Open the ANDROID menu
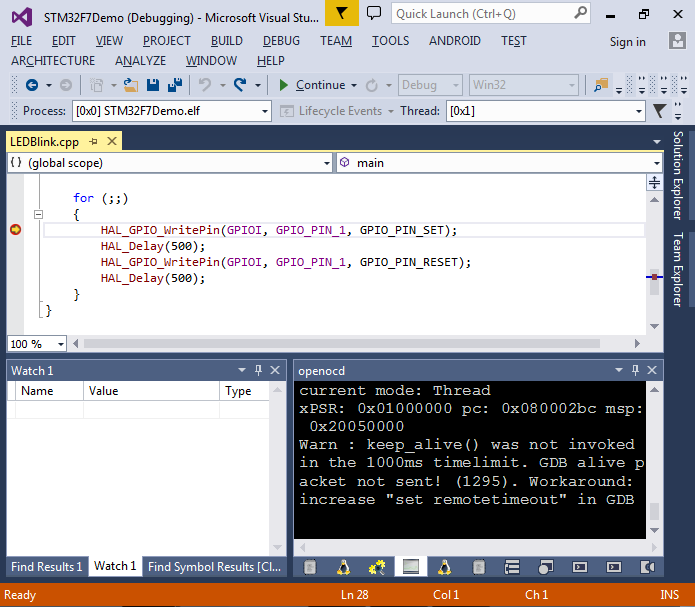 click(455, 41)
